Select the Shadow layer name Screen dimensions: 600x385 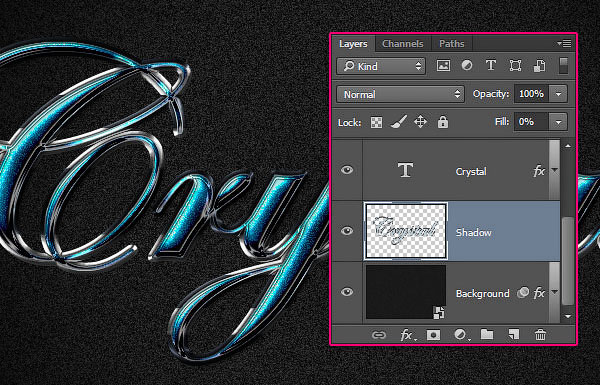coord(473,233)
